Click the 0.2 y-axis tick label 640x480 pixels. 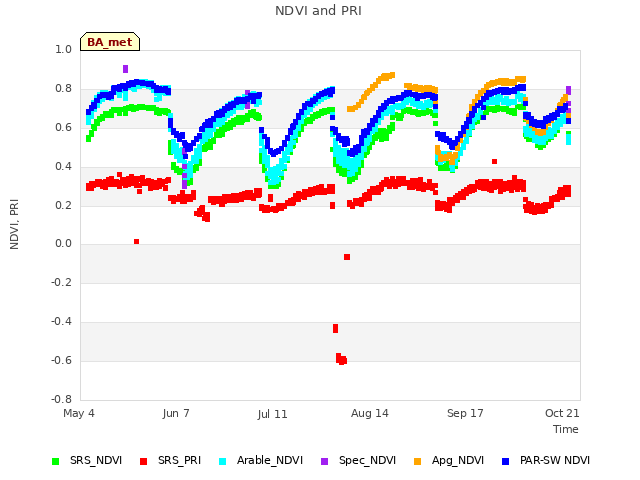coord(63,205)
